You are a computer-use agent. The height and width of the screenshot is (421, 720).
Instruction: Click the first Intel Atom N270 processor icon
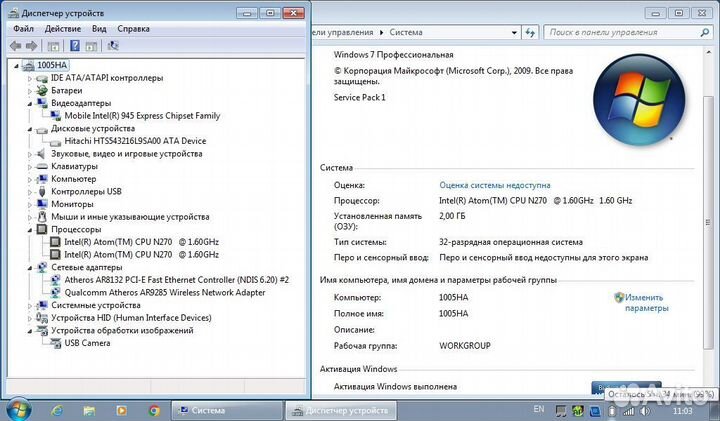pyautogui.click(x=55, y=241)
